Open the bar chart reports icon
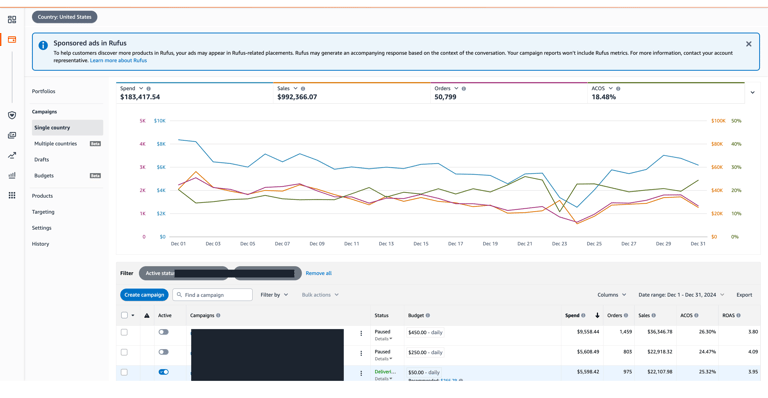 (x=12, y=175)
